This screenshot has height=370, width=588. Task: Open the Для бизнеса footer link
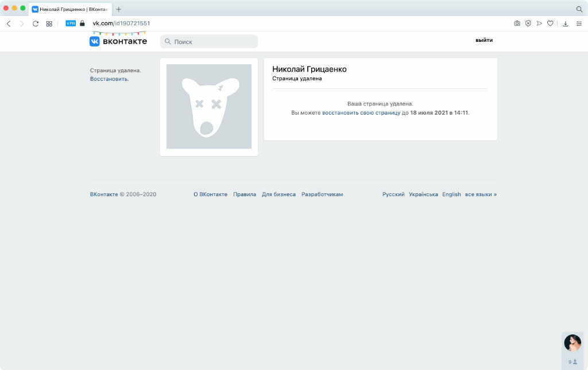click(x=278, y=194)
